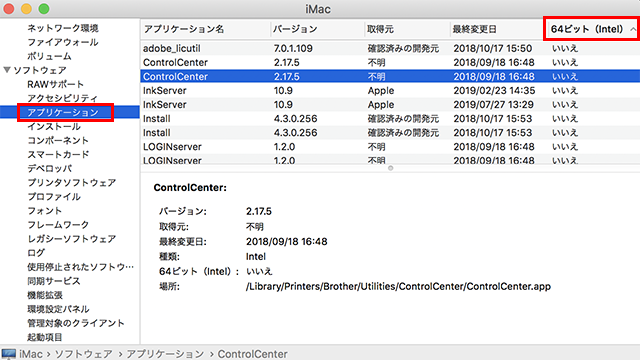Open 使用停止されたソフトウェア in the sidebar
Screen dimensions: 640x360
80,267
